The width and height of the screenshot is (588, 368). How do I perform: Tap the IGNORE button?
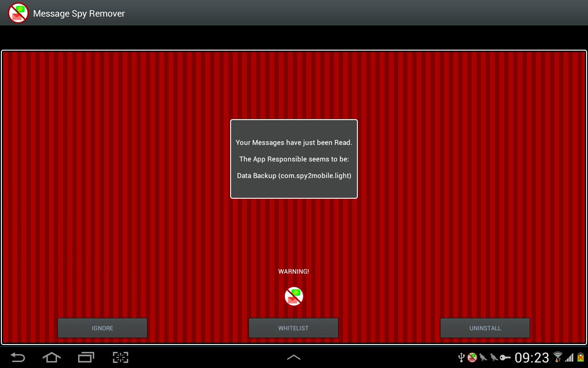pyautogui.click(x=102, y=328)
